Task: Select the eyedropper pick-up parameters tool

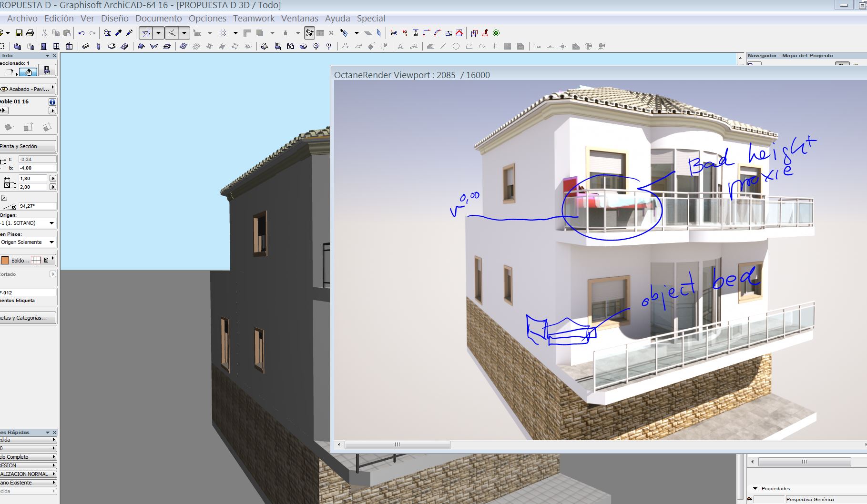Action: pyautogui.click(x=118, y=33)
